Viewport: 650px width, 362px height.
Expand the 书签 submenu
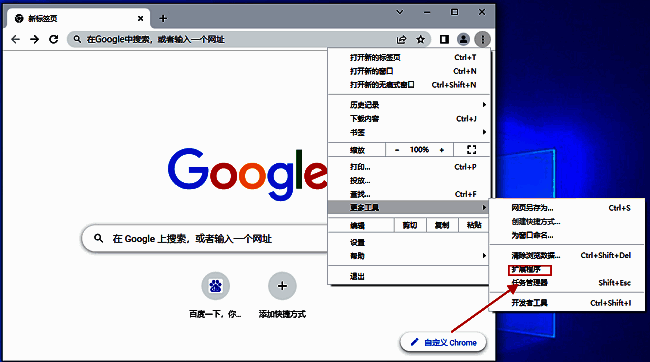(x=409, y=132)
